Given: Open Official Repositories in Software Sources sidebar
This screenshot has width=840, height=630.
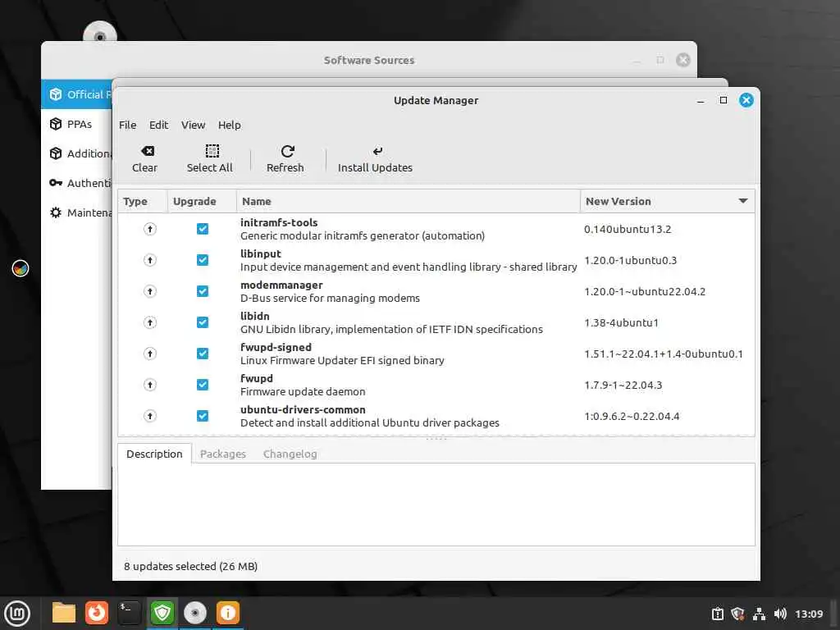Looking at the screenshot, I should 76,94.
